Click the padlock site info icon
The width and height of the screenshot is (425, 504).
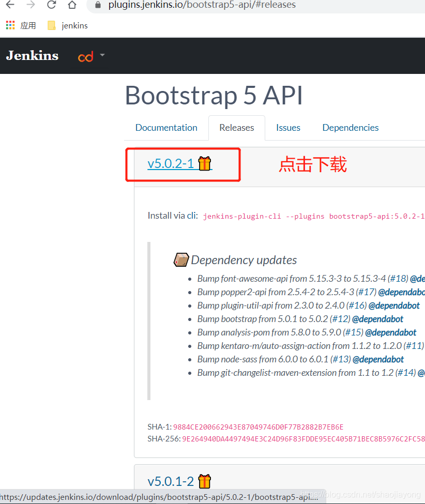tap(98, 5)
